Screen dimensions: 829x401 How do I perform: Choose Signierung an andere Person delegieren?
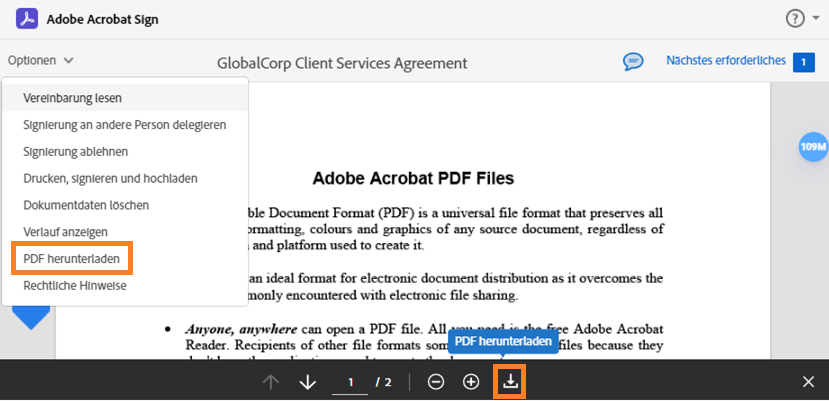[x=125, y=125]
